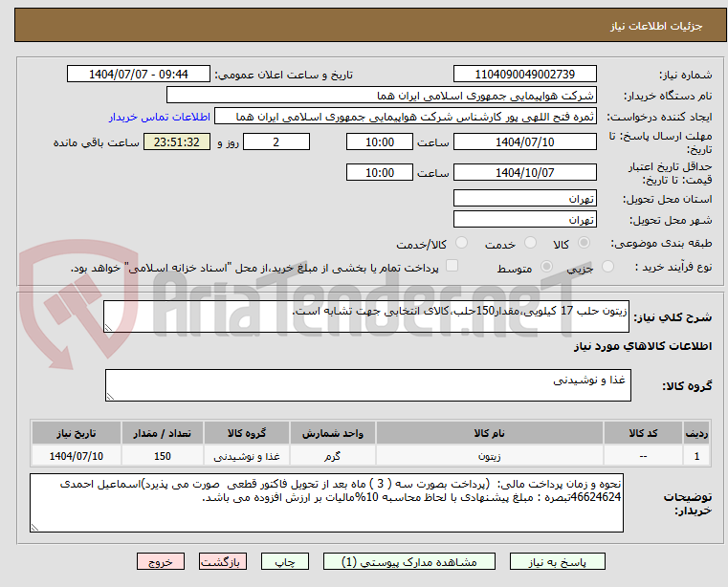Click the 'شماره نیاز' number field

[524, 75]
